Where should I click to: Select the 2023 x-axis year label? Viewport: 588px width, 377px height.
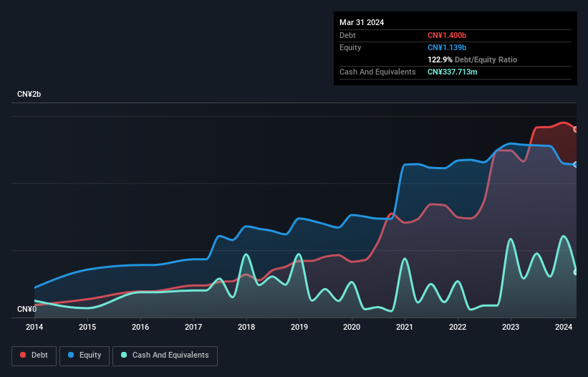pos(511,328)
